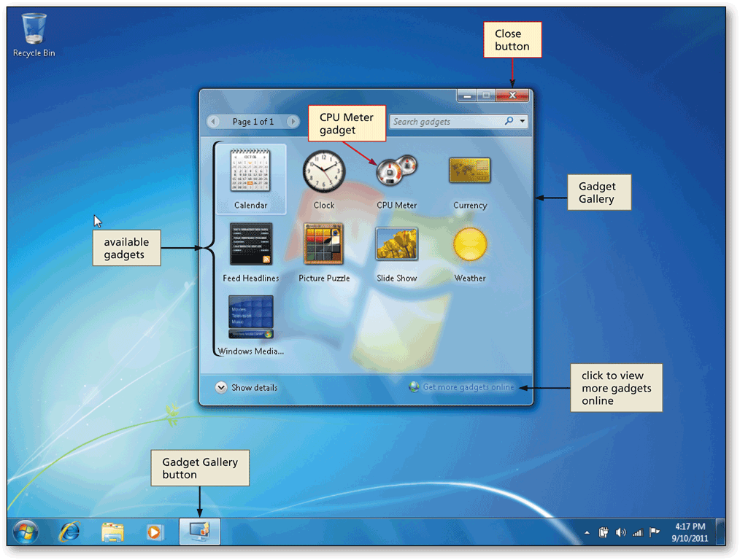Click the globe icon beside online gadgets link

click(x=414, y=387)
